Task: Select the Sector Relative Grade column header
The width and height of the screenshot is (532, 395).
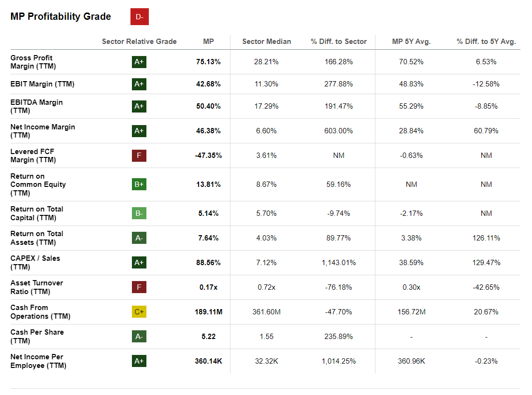Action: coord(139,42)
